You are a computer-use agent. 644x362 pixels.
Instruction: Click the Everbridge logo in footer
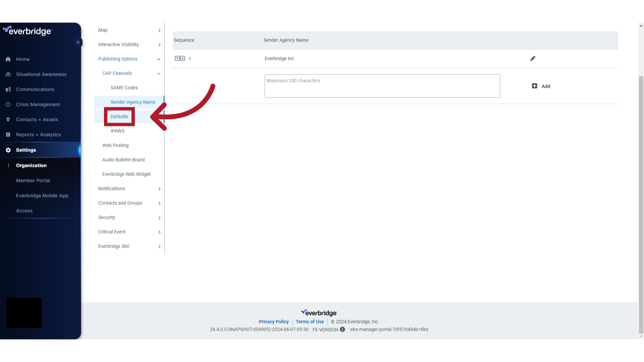[x=319, y=313]
